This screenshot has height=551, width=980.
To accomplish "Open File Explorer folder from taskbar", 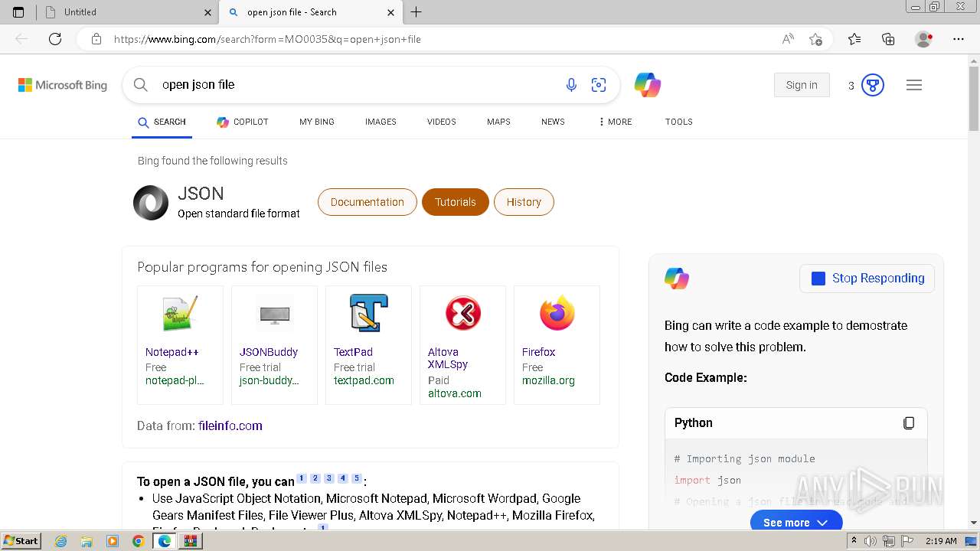I will 87,541.
